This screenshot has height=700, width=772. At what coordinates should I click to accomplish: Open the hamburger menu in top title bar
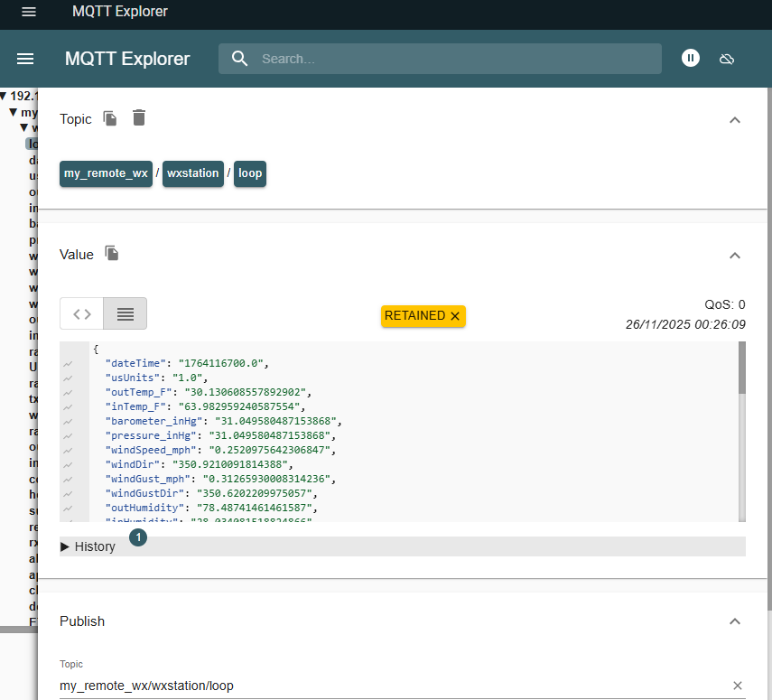click(29, 12)
